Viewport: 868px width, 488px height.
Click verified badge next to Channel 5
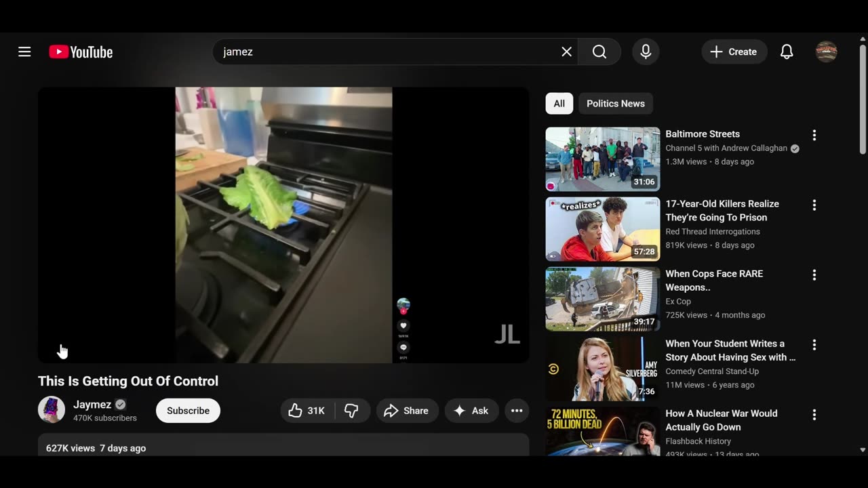[795, 148]
